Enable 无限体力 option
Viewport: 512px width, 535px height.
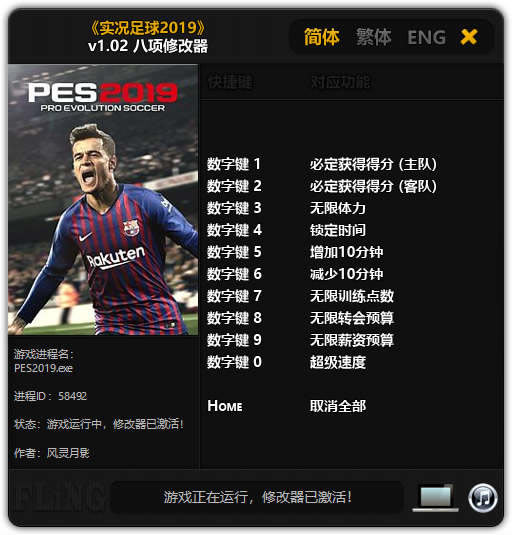[x=338, y=208]
